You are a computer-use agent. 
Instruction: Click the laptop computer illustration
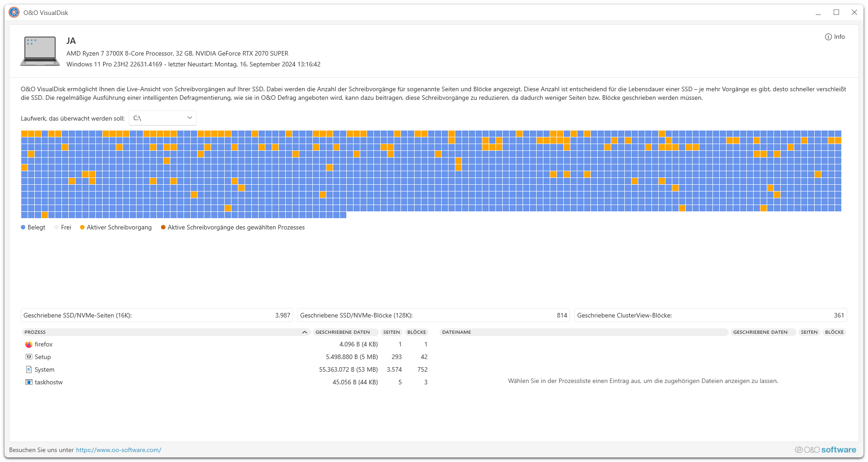(40, 51)
